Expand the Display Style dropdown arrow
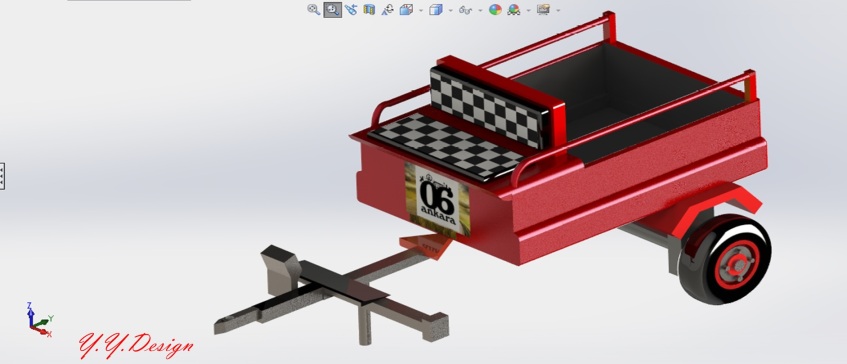The width and height of the screenshot is (847, 364). point(450,10)
